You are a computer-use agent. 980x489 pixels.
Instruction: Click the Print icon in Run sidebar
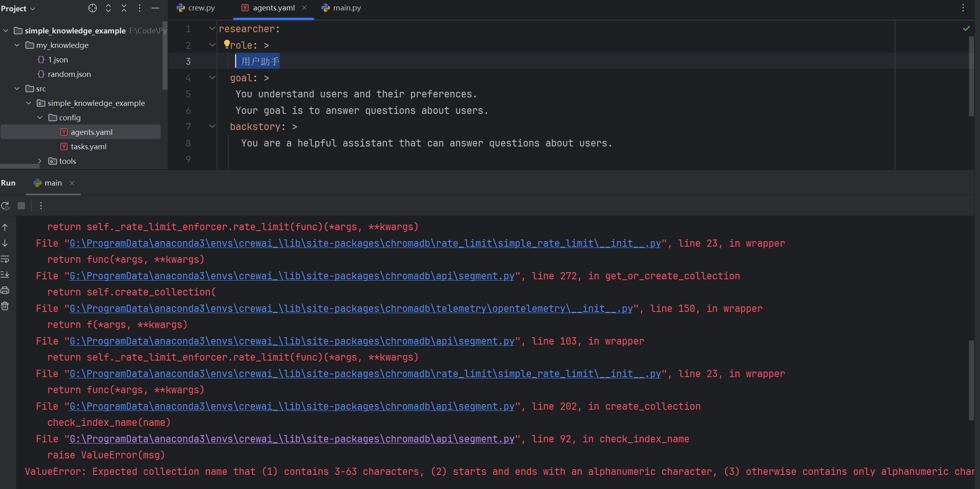coord(5,290)
